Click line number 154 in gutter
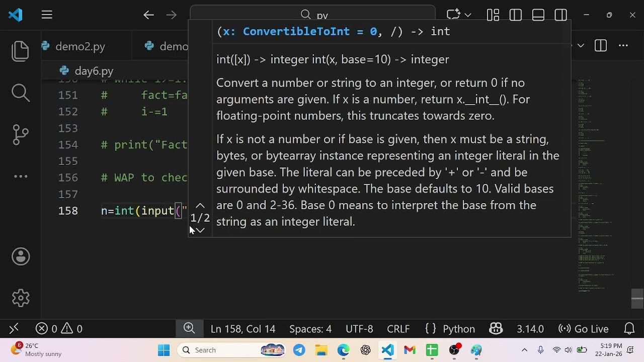 (x=68, y=145)
